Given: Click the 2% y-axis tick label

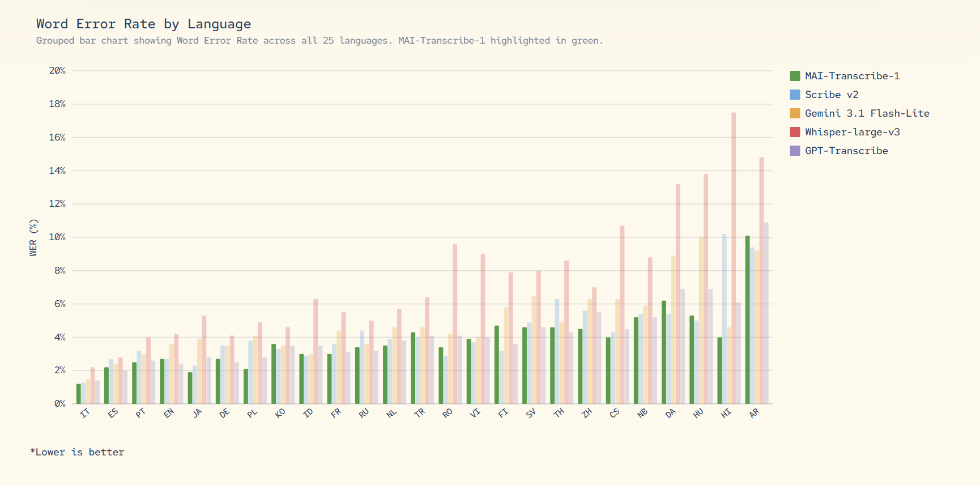Looking at the screenshot, I should (x=60, y=370).
